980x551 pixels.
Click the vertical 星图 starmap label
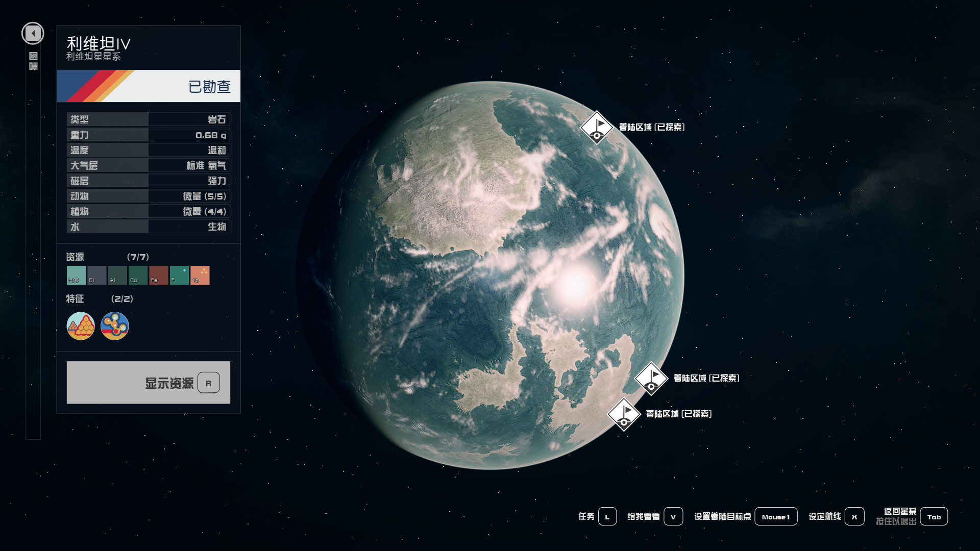click(x=33, y=61)
